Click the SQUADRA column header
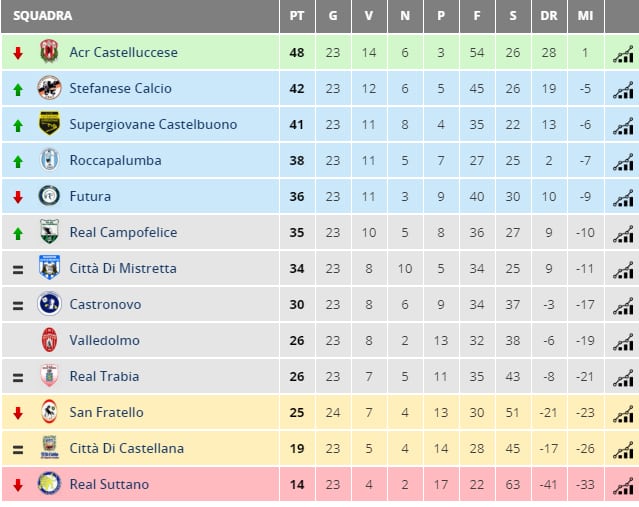 [x=42, y=16]
